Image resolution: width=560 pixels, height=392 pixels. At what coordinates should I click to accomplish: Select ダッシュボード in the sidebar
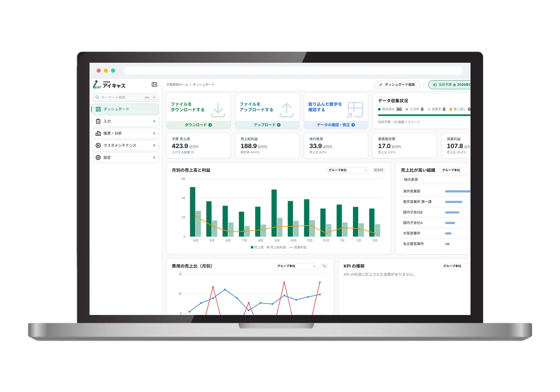coord(125,109)
